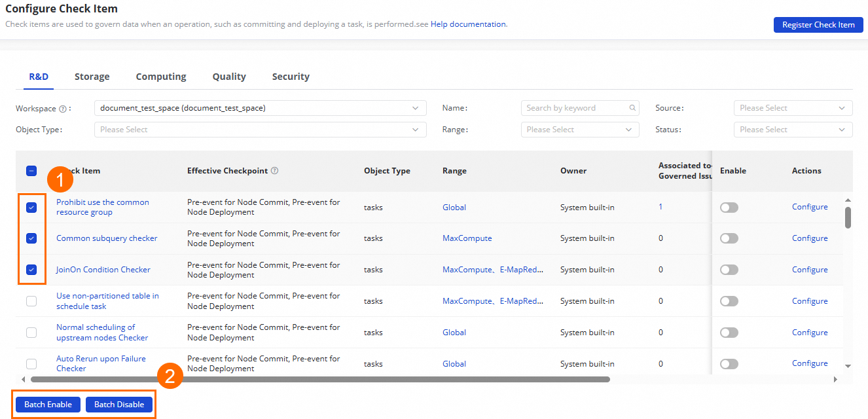Image resolution: width=868 pixels, height=419 pixels.
Task: Switch to the Computing tab
Action: coord(161,77)
